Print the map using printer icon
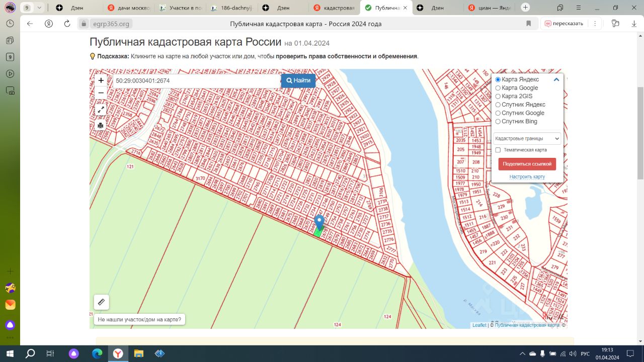The image size is (644, 362). pyautogui.click(x=101, y=125)
